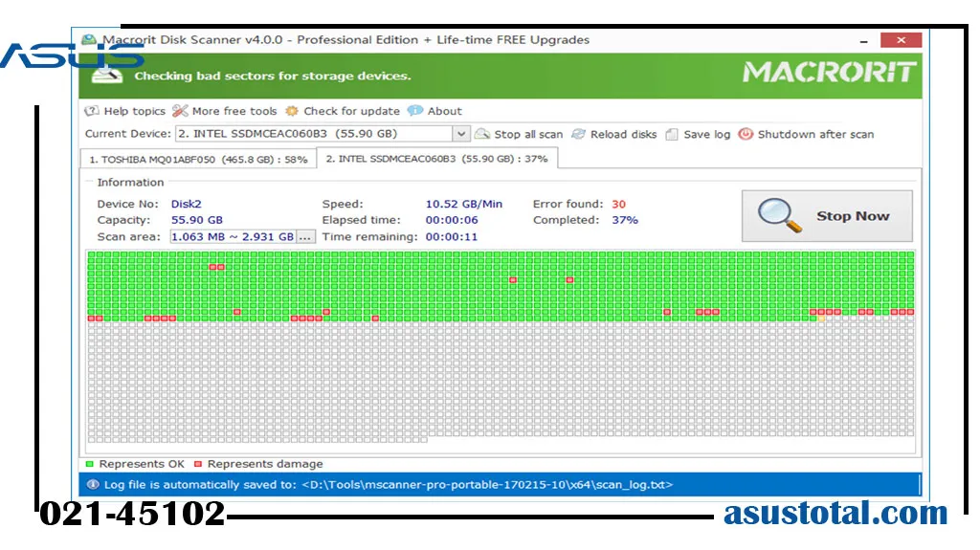Screen dimensions: 980x550
Task: Click the Disk2 device number value
Action: point(187,204)
